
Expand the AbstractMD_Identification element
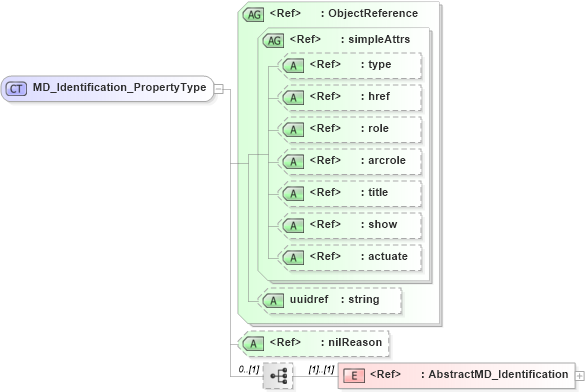point(580,376)
